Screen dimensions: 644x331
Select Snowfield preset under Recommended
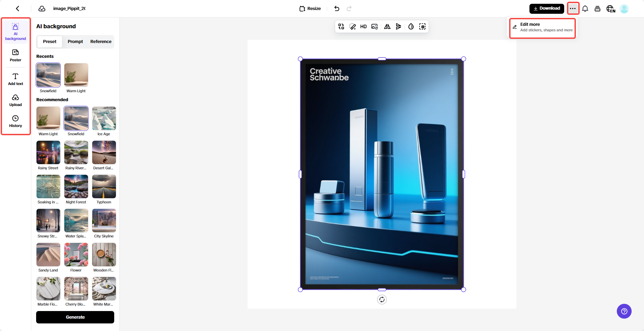click(76, 118)
